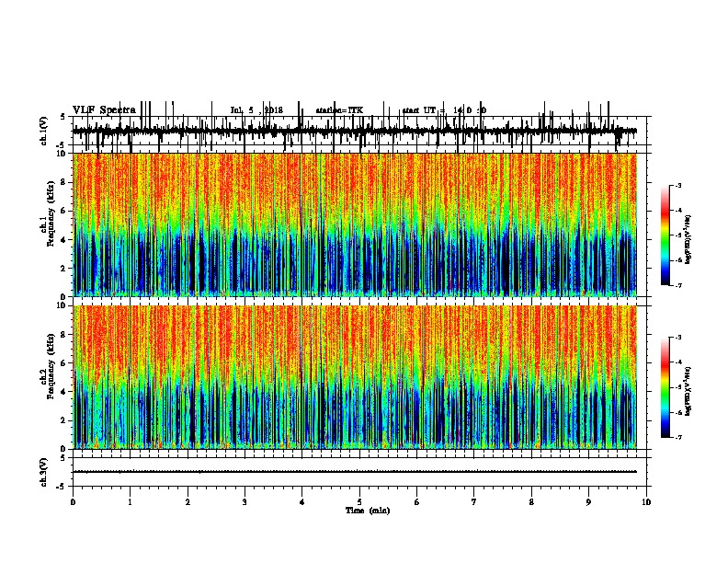Click the ch.2 color bar "log(PSD)" label
Viewport: 728px width, 563px height.
click(x=688, y=392)
